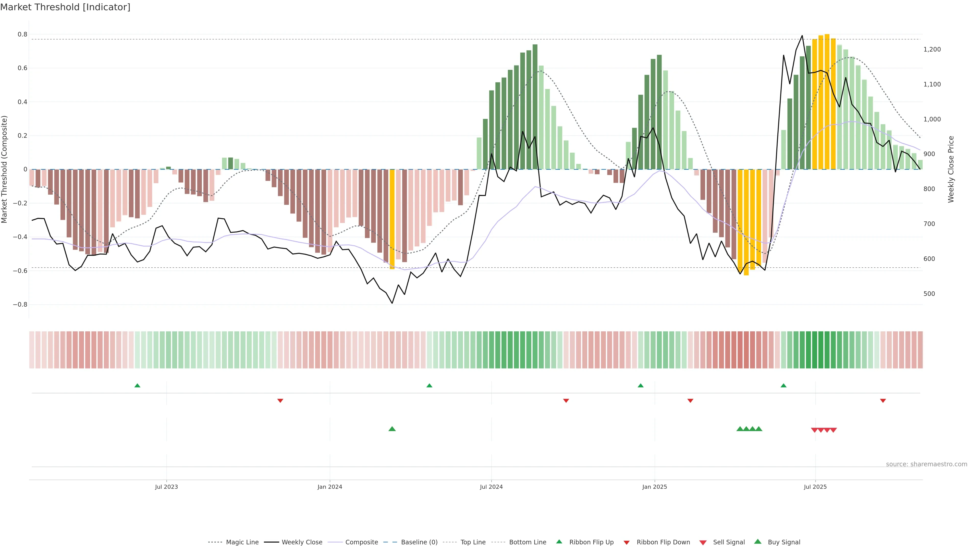
Task: Toggle the Weekly Close legend entry
Action: [x=302, y=542]
